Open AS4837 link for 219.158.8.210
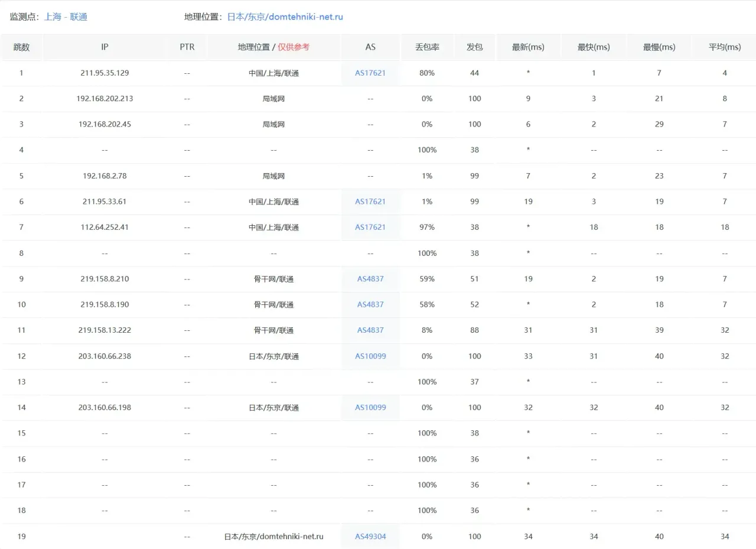This screenshot has height=549, width=756. [370, 279]
